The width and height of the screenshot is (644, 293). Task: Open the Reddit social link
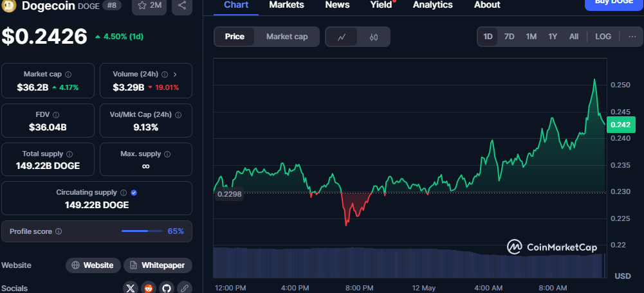coord(149,288)
